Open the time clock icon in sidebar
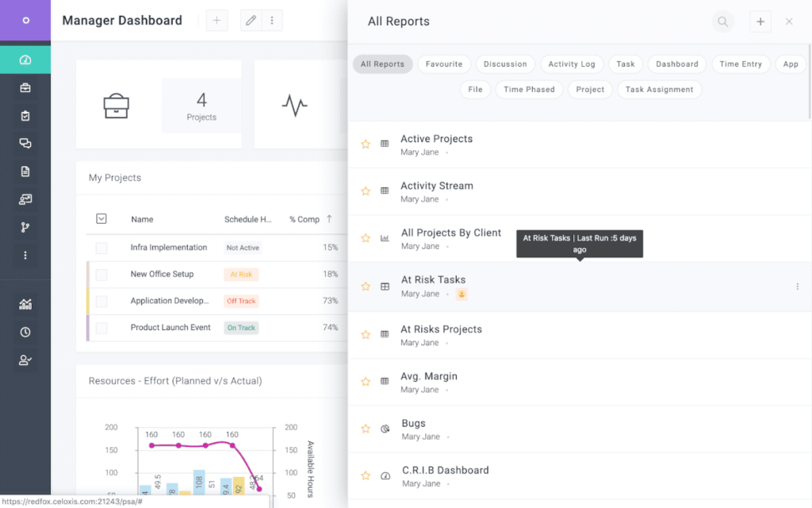Image resolution: width=812 pixels, height=508 pixels. (25, 333)
